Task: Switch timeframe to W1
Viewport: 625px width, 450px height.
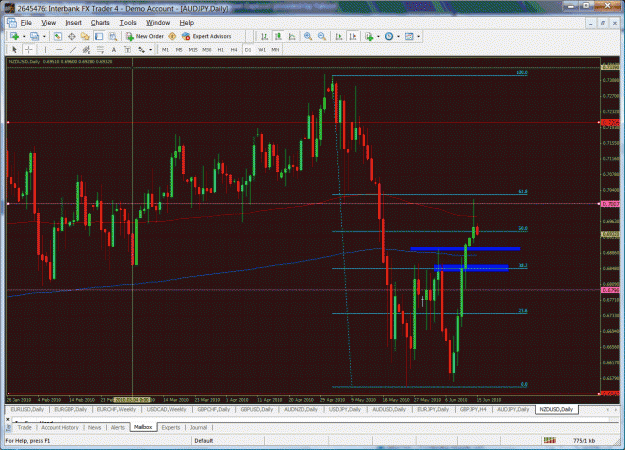Action: coord(261,50)
